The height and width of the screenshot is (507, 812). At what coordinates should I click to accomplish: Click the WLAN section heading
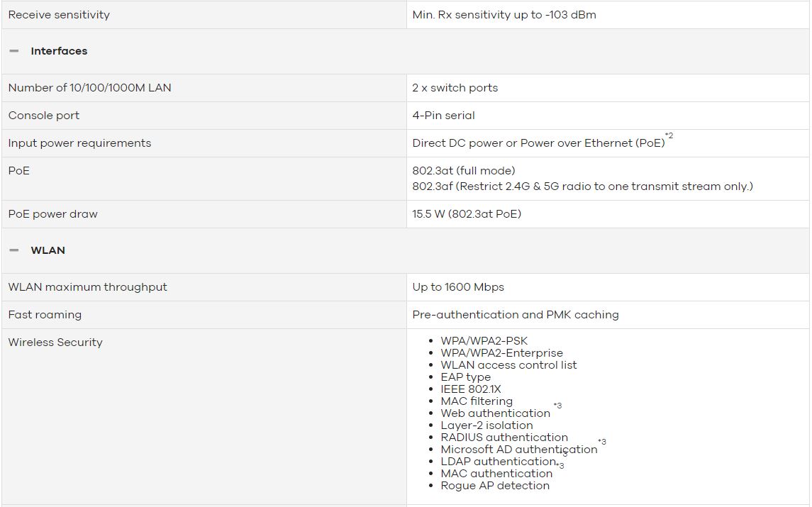(48, 250)
